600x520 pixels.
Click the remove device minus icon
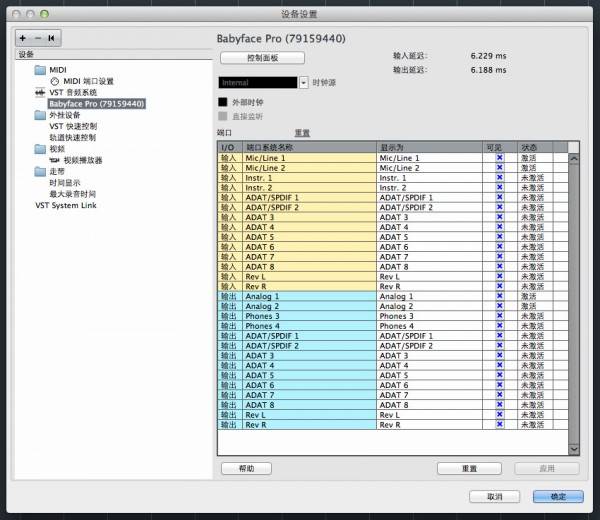coord(38,38)
